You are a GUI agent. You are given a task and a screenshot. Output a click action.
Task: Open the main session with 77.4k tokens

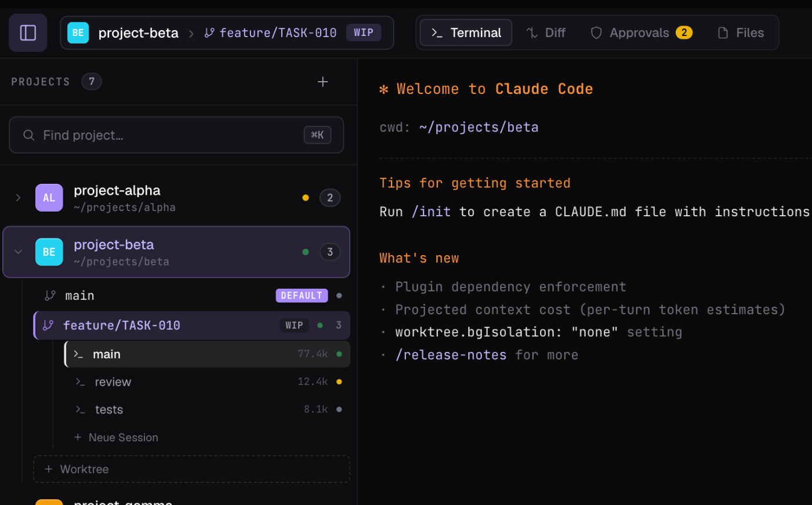(x=207, y=354)
